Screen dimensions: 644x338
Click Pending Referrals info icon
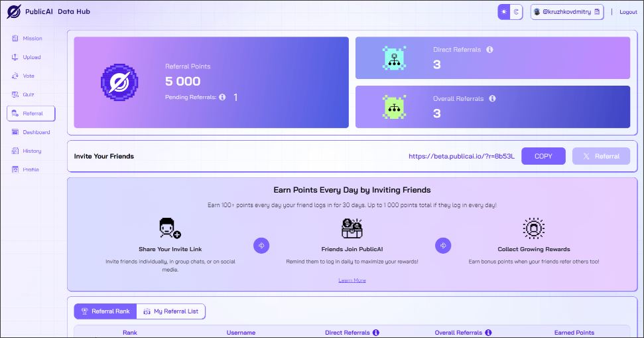click(x=222, y=97)
